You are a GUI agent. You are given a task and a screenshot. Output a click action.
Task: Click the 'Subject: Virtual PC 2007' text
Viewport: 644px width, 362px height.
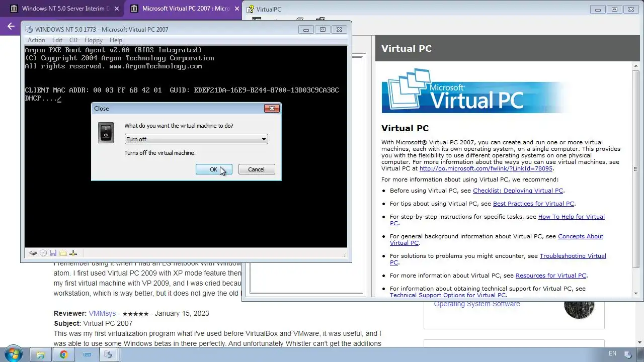pyautogui.click(x=93, y=323)
